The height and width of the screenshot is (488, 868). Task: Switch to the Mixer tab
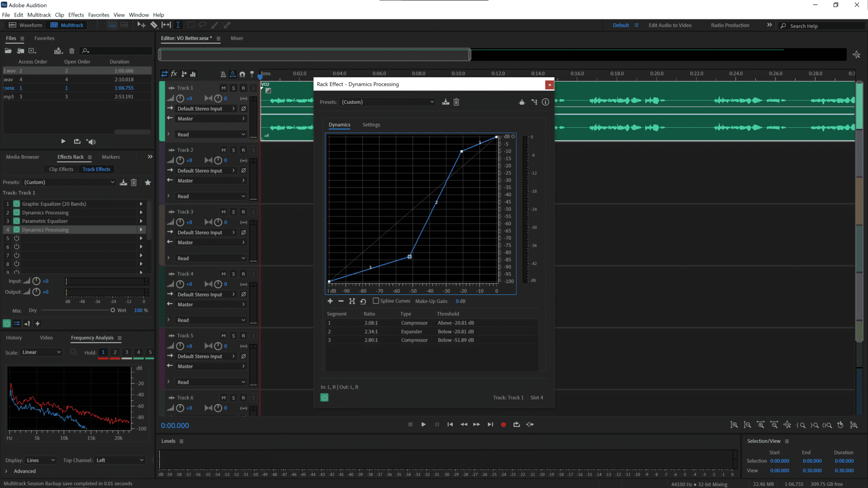pyautogui.click(x=237, y=38)
